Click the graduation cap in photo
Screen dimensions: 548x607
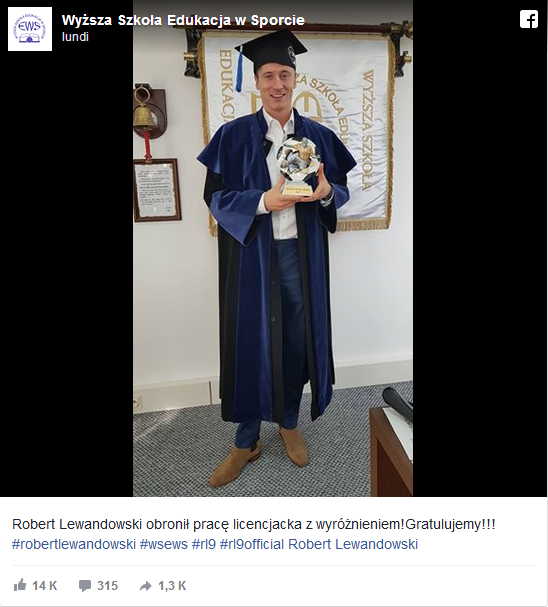coord(270,52)
